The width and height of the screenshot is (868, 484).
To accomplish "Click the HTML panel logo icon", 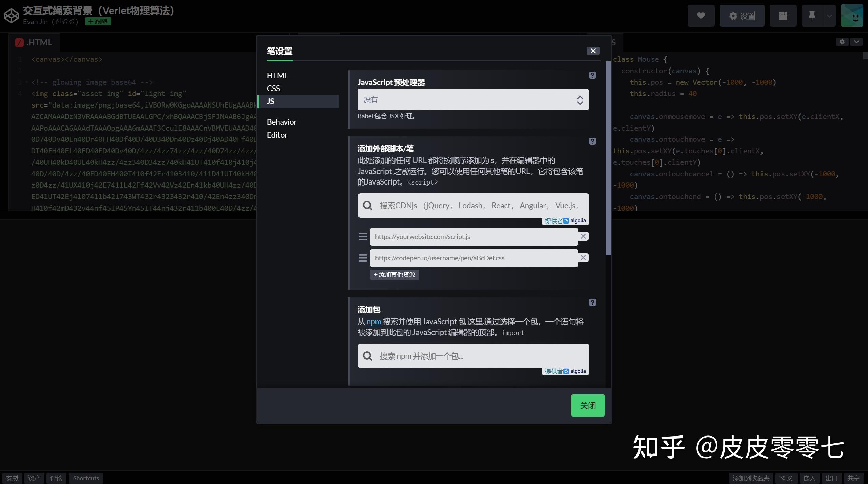I will [x=19, y=42].
